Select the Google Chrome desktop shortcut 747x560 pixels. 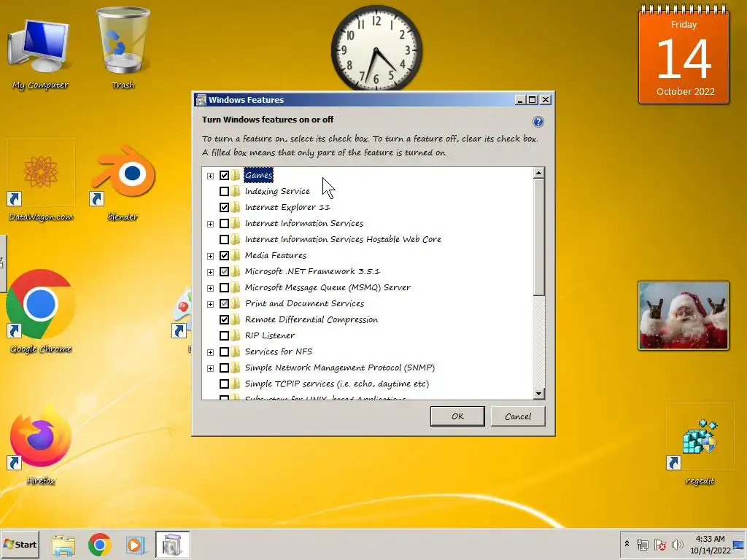41,312
